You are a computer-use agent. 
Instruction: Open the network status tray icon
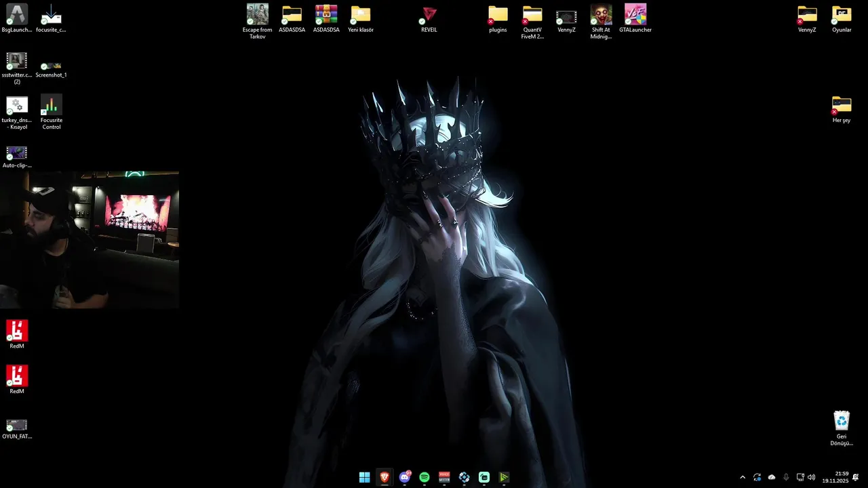tap(800, 477)
